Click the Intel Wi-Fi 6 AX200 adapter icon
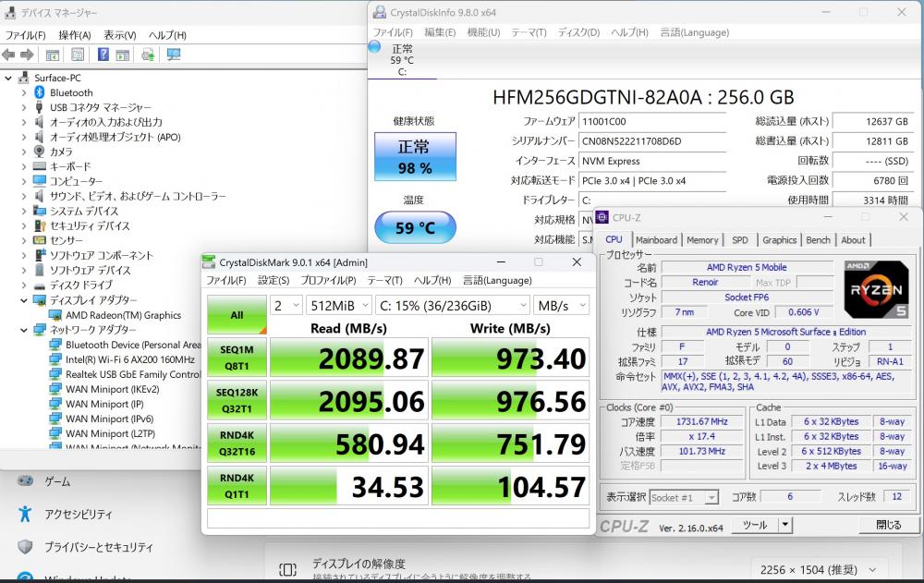The image size is (924, 583). (55, 359)
